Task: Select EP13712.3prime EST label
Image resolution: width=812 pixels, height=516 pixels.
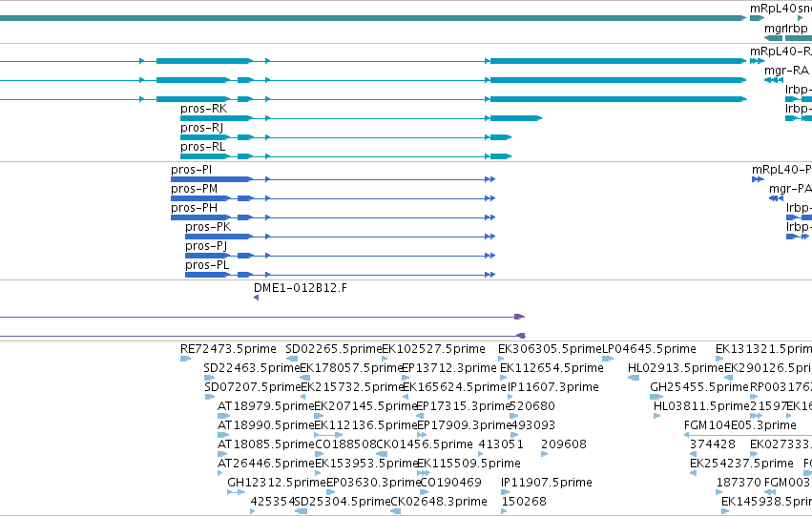Action: 449,368
